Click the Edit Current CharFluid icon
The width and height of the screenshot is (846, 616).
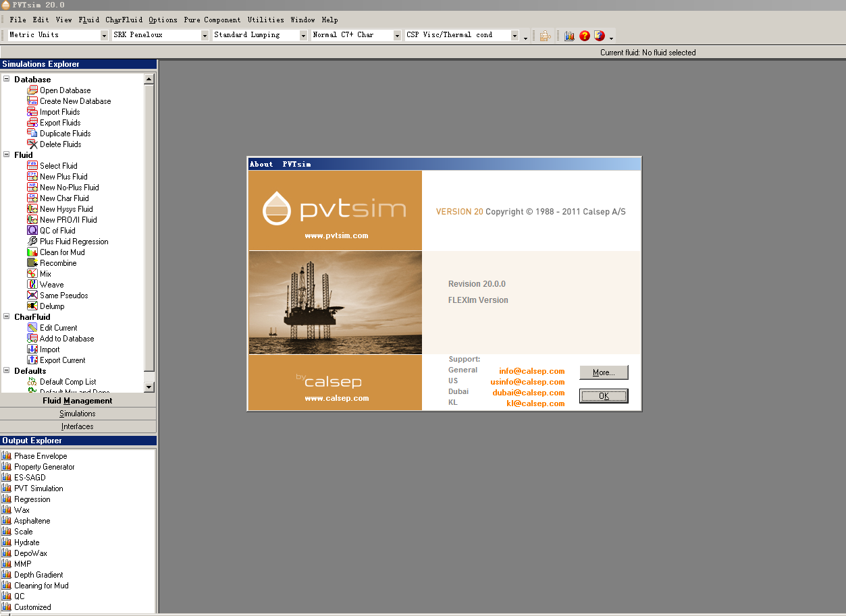pos(32,327)
